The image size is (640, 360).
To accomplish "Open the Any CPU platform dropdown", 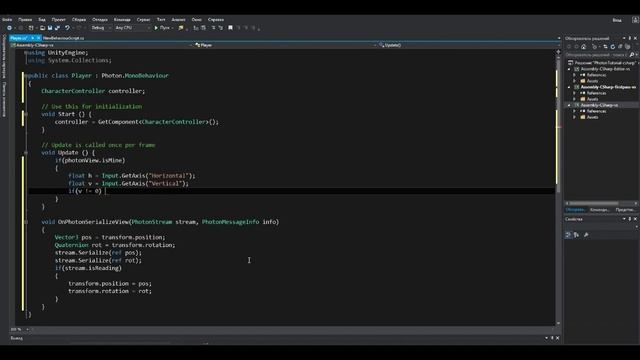I will (132, 28).
